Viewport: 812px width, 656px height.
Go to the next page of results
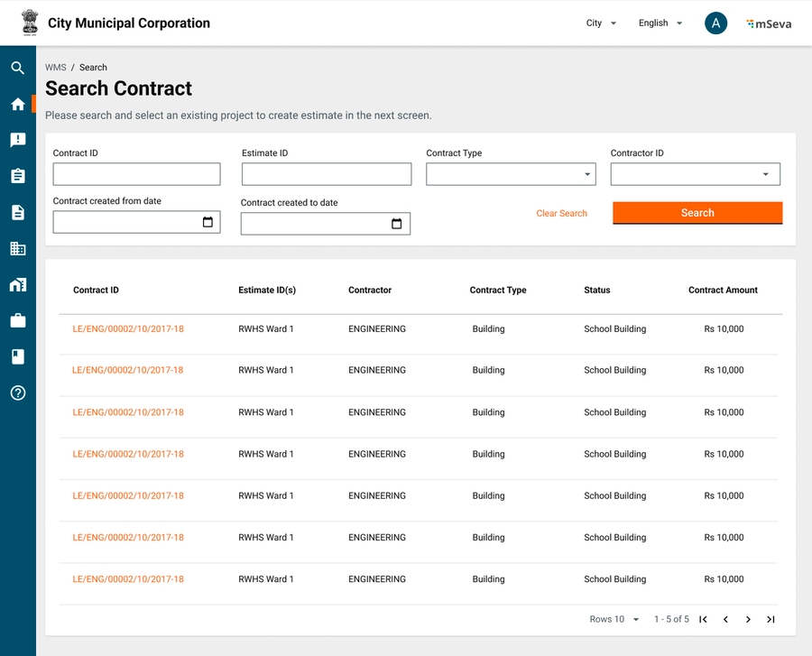point(748,619)
